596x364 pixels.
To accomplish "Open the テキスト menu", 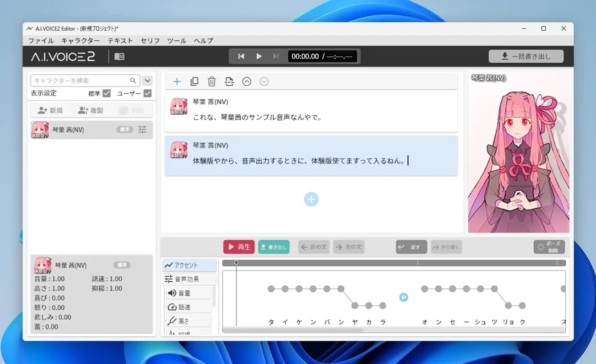I will click(x=120, y=40).
